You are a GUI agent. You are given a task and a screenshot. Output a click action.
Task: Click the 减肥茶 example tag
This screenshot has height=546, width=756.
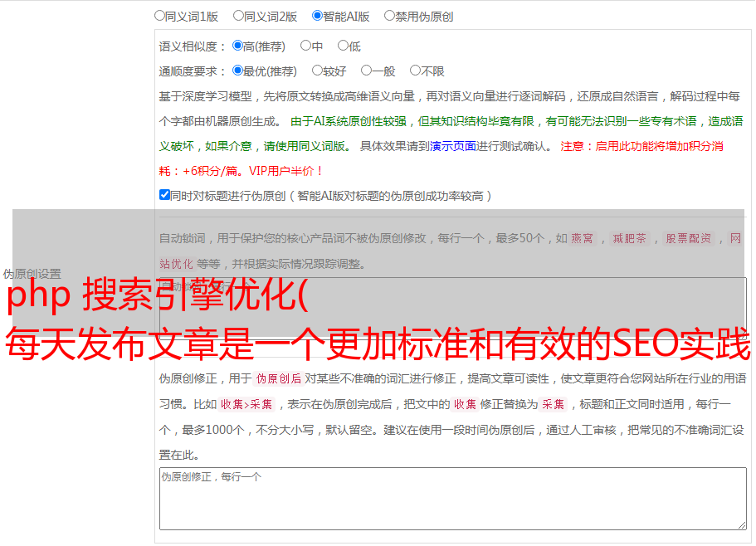click(629, 238)
